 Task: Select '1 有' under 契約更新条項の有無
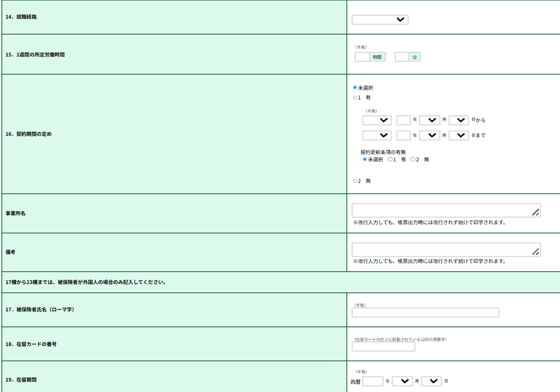390,159
